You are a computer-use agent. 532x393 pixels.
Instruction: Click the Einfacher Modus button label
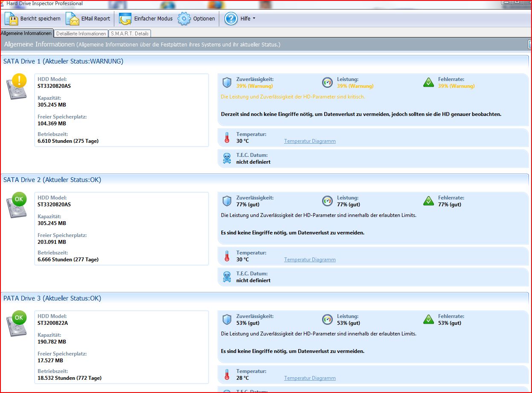pyautogui.click(x=154, y=19)
